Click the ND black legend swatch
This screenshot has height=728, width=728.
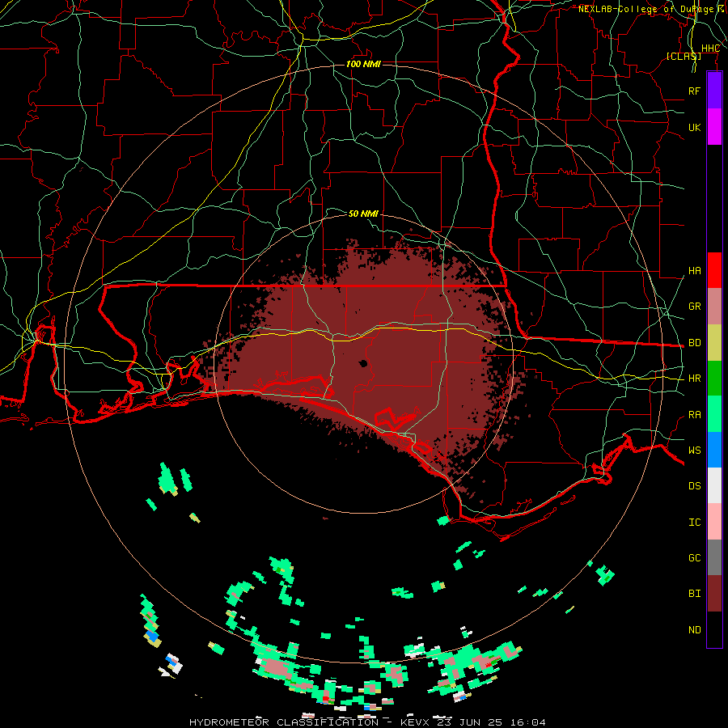714,629
